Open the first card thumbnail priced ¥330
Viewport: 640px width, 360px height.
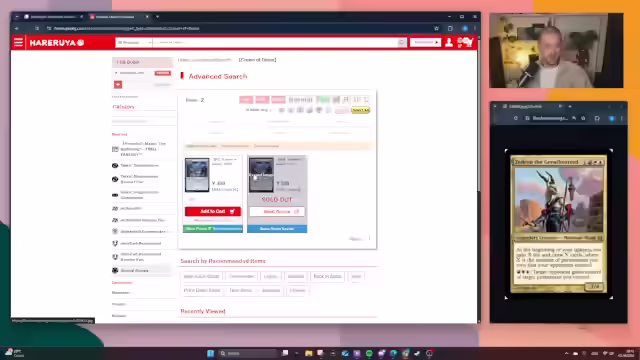(x=197, y=175)
